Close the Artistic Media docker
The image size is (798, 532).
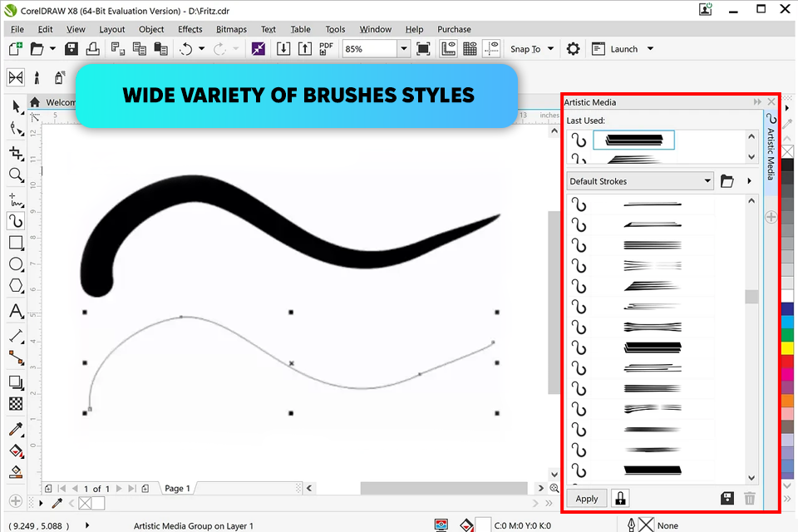point(771,101)
